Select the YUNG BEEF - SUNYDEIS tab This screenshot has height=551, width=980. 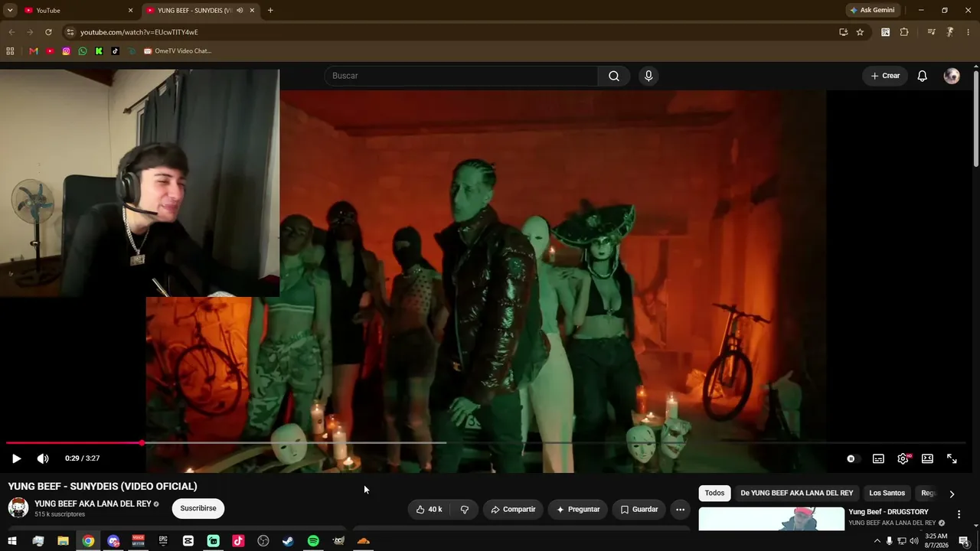[x=199, y=11]
